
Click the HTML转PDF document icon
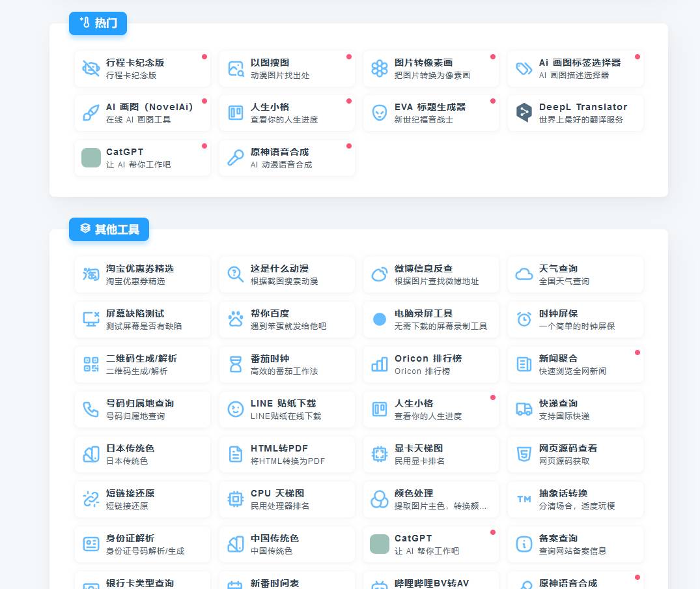click(x=236, y=454)
